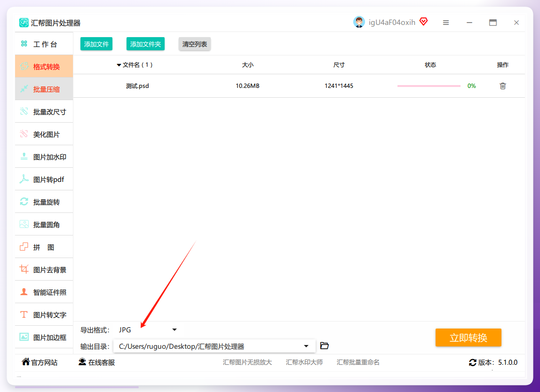
Task: Click the user avatar icon
Action: pyautogui.click(x=359, y=22)
